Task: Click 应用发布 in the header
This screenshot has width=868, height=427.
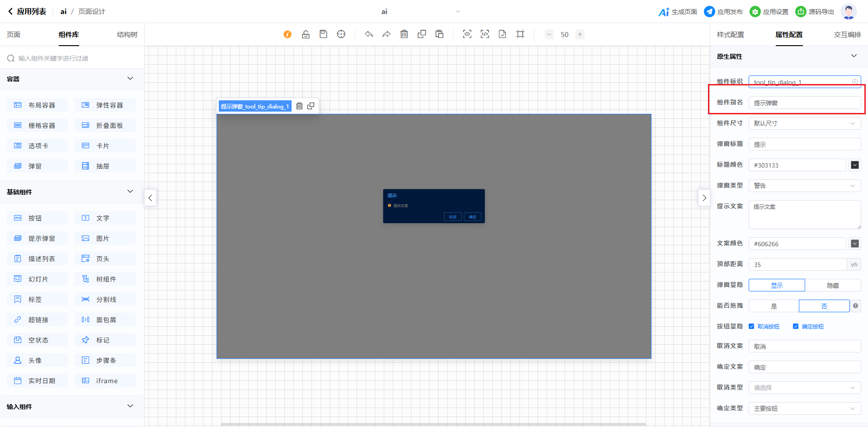Action: pos(724,12)
